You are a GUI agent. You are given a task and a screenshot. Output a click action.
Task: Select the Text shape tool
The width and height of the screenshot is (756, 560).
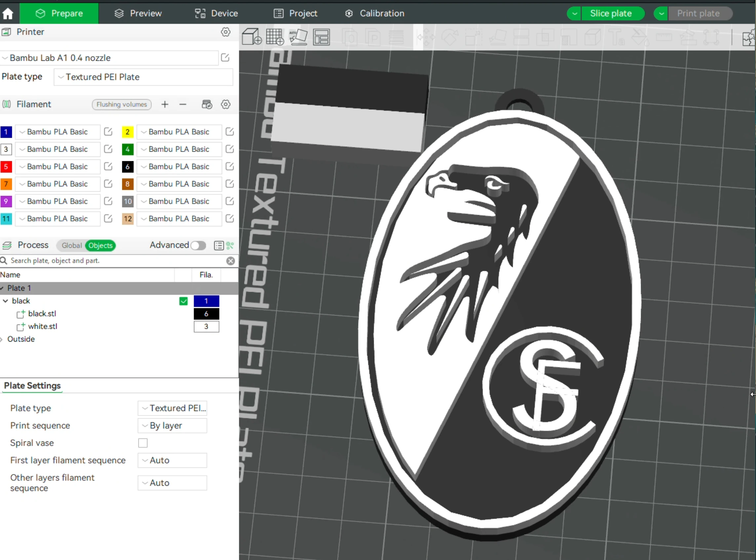(617, 37)
